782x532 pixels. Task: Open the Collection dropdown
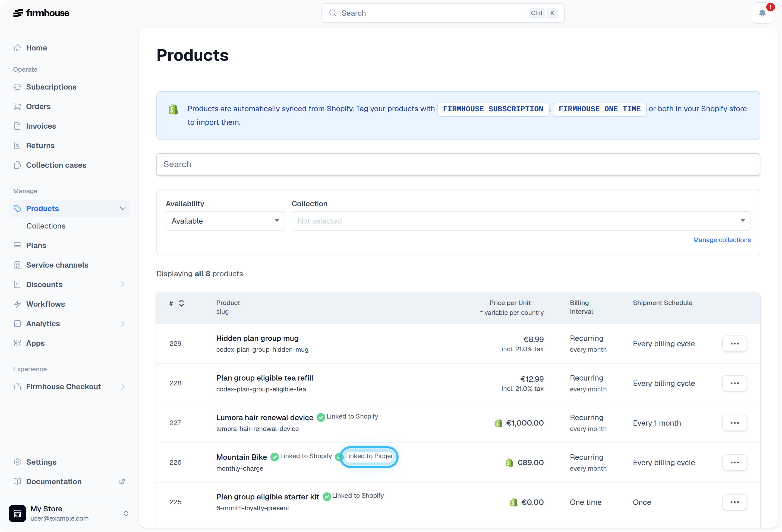click(521, 221)
